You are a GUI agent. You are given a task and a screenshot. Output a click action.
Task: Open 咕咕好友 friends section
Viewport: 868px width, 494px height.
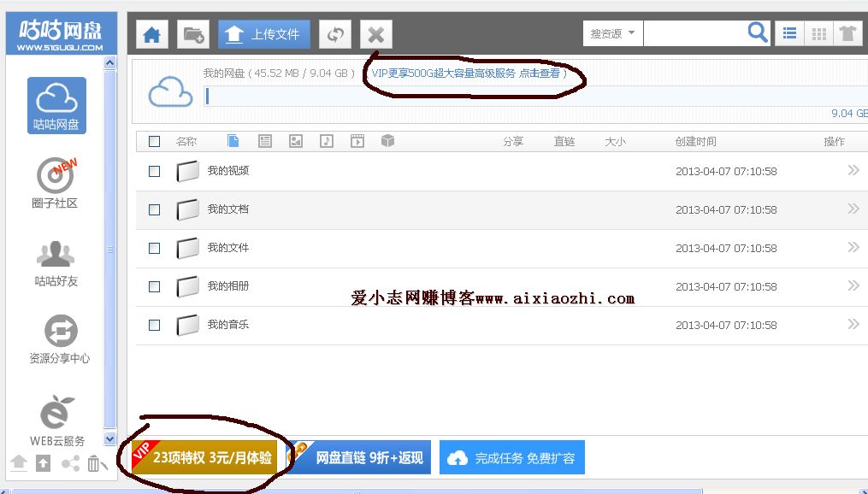pos(56,263)
